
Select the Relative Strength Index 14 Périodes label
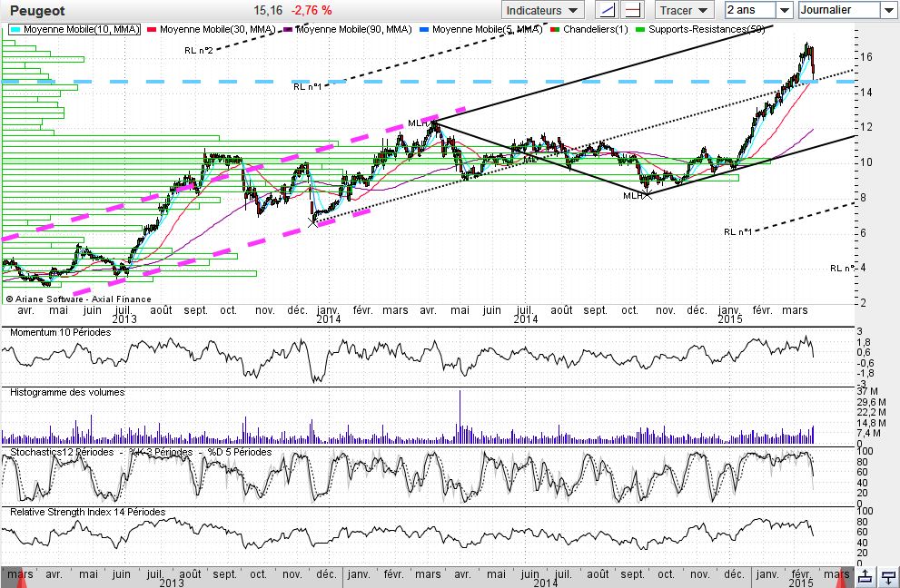tap(87, 512)
